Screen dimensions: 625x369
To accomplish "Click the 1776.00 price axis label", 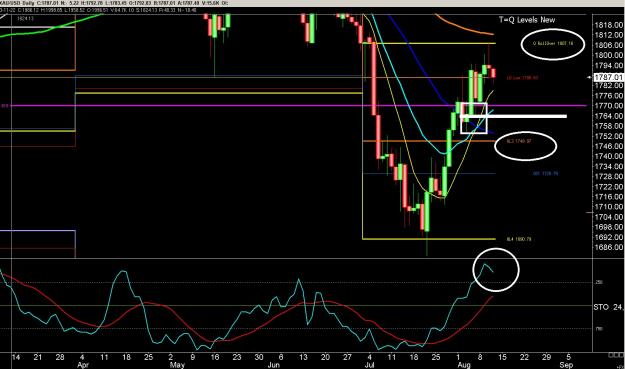I will point(608,96).
